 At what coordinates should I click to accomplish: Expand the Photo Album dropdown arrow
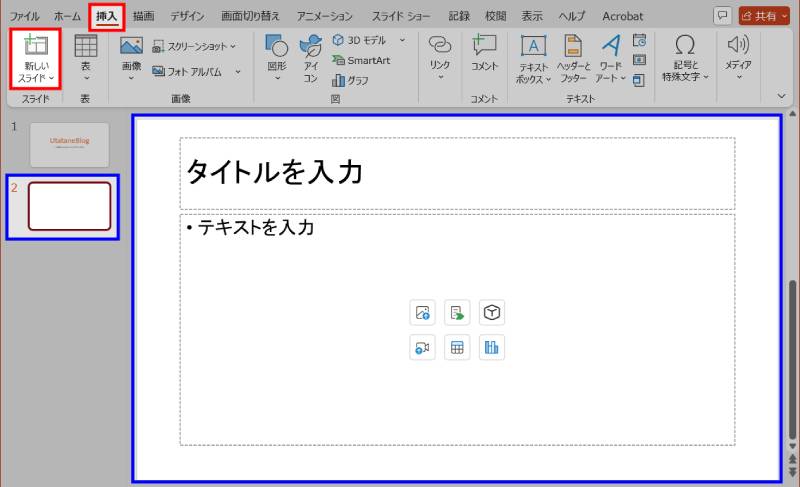pyautogui.click(x=238, y=71)
